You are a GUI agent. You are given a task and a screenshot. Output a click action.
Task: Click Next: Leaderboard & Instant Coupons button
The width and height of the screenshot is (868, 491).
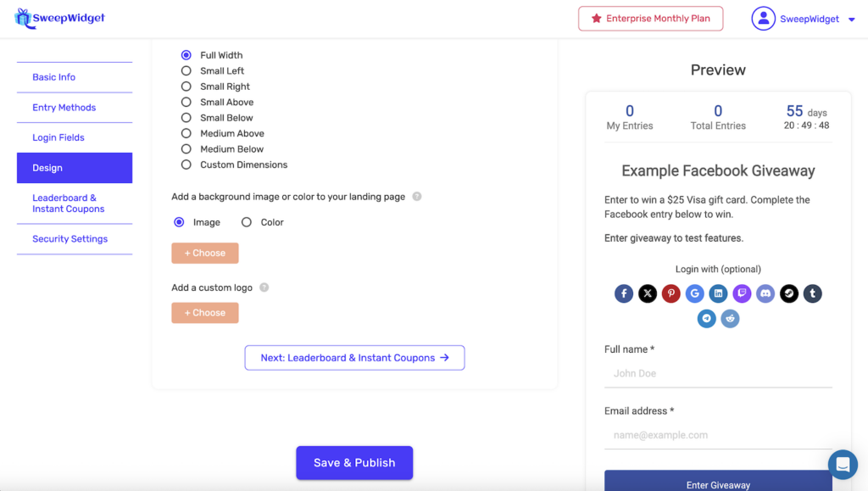[x=354, y=358]
